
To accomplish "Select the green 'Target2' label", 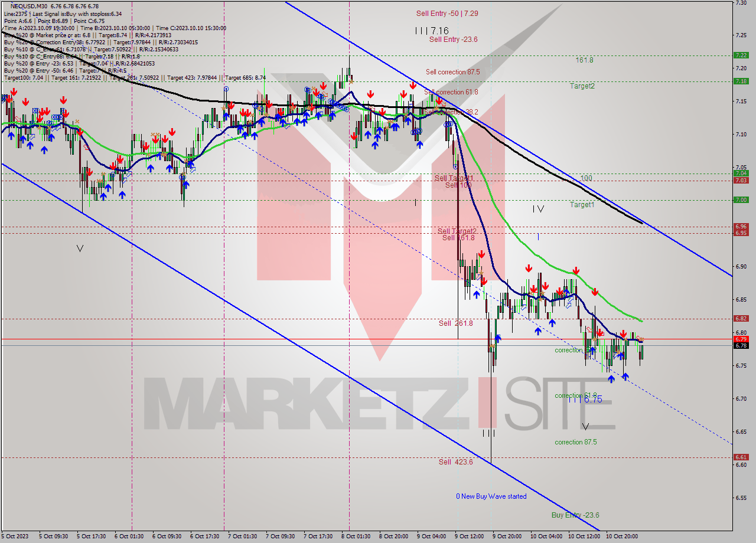I will coord(582,86).
